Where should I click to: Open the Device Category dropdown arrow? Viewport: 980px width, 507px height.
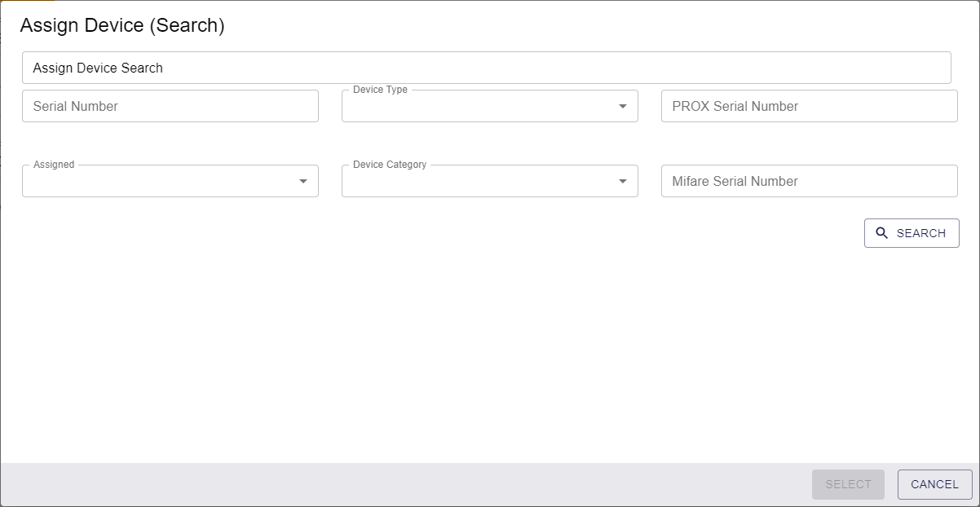(623, 181)
